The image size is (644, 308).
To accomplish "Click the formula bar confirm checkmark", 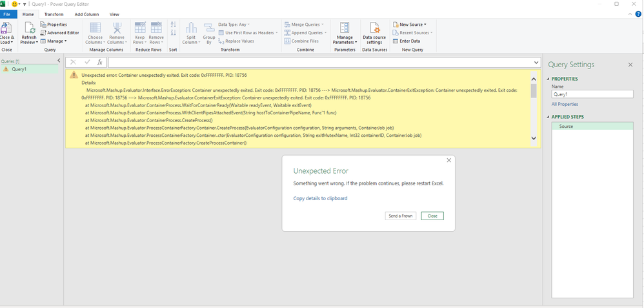I will (x=87, y=62).
